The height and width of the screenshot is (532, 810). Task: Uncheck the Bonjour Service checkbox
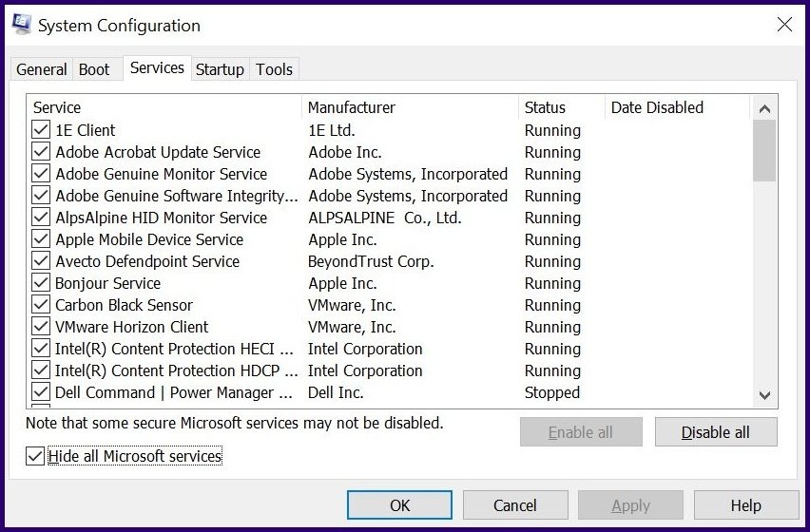point(40,282)
